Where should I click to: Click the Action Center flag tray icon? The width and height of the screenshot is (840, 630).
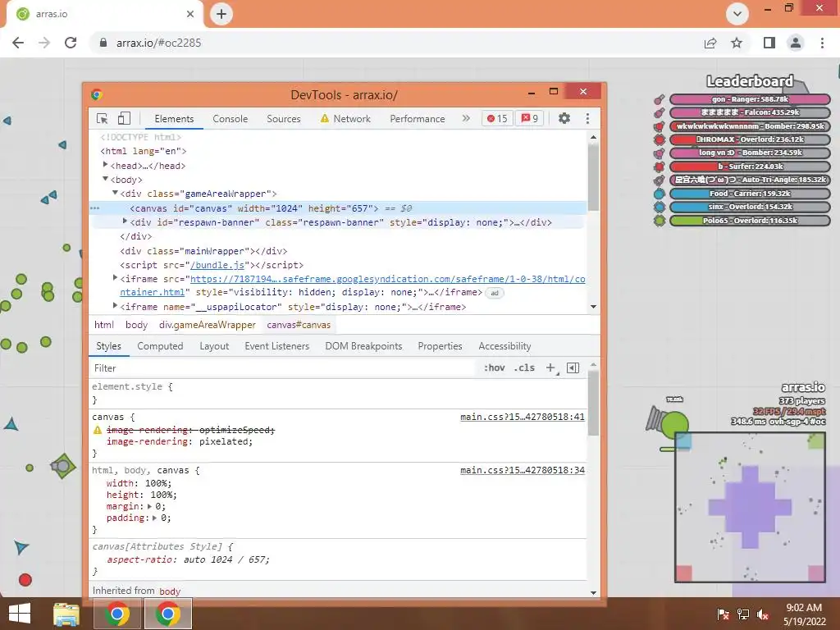[x=723, y=614]
